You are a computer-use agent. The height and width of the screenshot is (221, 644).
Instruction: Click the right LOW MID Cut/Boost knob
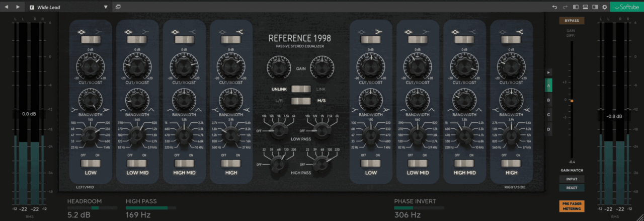(x=418, y=65)
